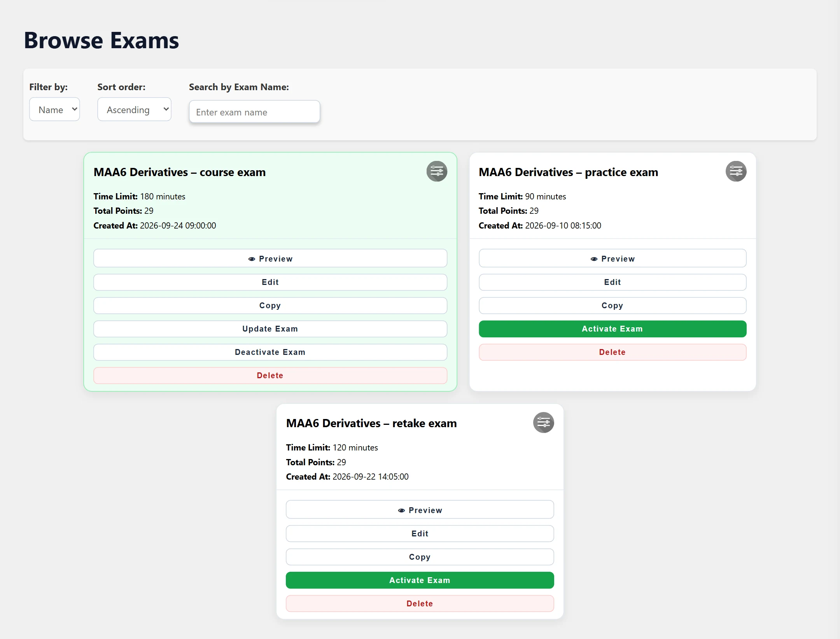Click the 'Browse Exams' heading
The image size is (840, 639).
(x=101, y=40)
